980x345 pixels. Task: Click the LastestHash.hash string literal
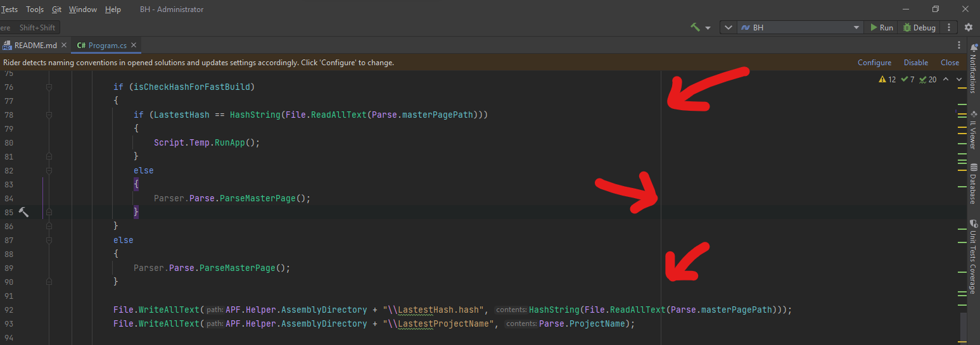[435, 310]
